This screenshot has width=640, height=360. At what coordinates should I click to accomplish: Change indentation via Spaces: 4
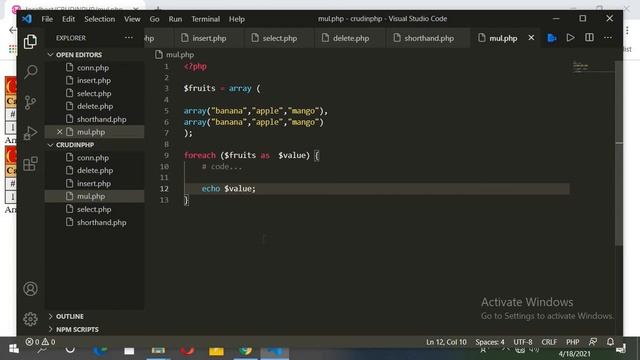pos(490,342)
